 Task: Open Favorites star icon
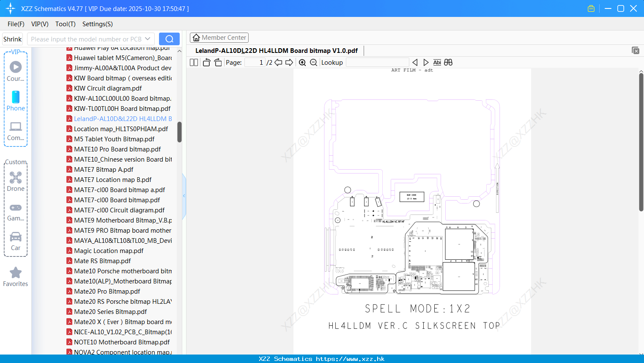click(x=16, y=272)
